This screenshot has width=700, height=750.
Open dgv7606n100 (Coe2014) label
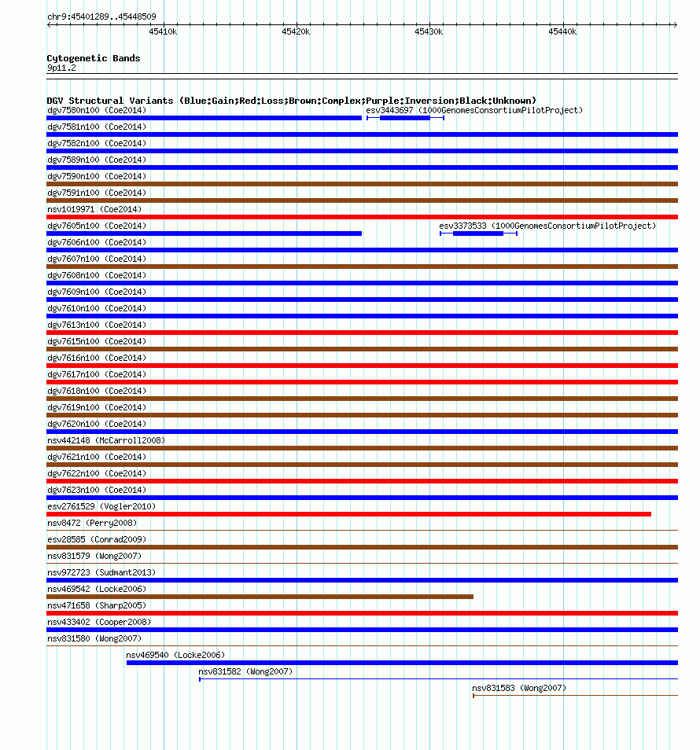tap(97, 242)
